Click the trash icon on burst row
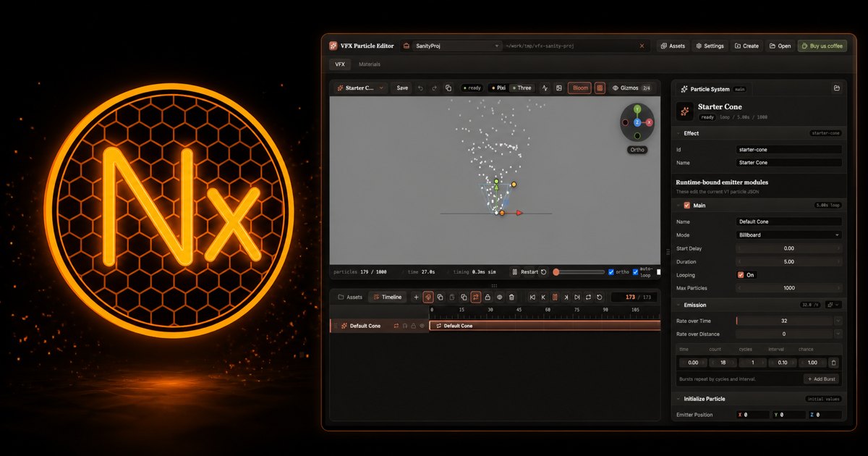The image size is (868, 456). 833,363
